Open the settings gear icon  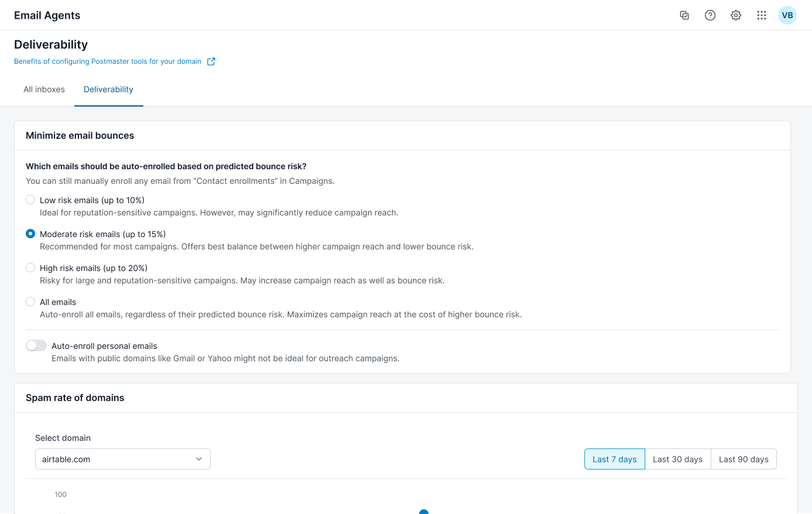(x=736, y=15)
